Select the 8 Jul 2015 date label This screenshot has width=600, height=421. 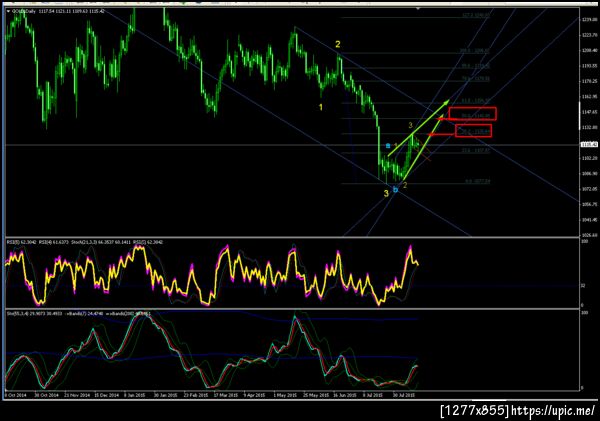pyautogui.click(x=372, y=395)
